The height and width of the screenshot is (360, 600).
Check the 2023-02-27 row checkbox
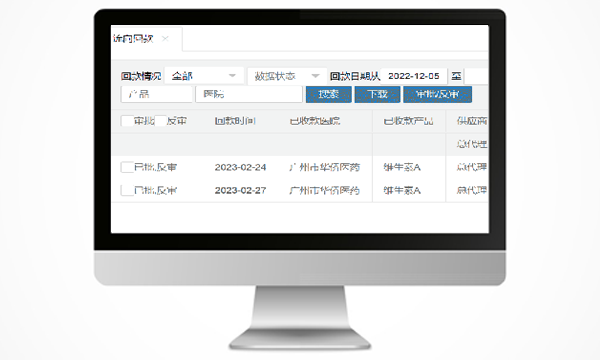tap(127, 190)
